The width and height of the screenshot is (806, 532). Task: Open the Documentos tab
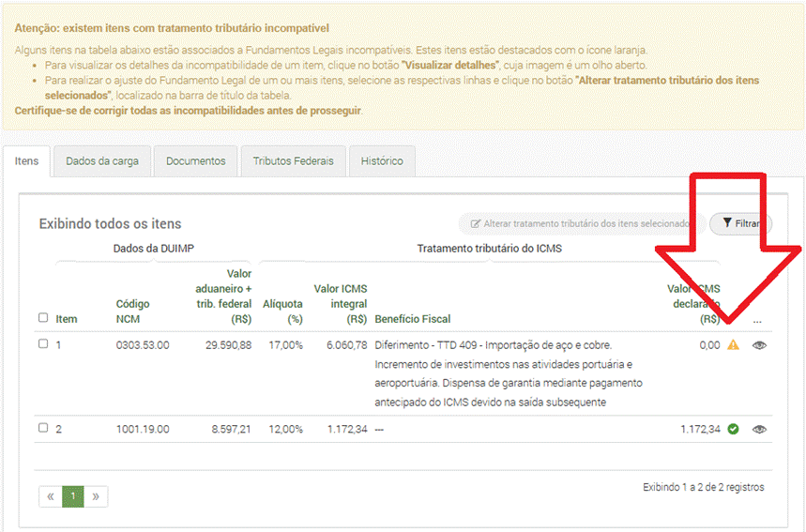click(x=196, y=161)
